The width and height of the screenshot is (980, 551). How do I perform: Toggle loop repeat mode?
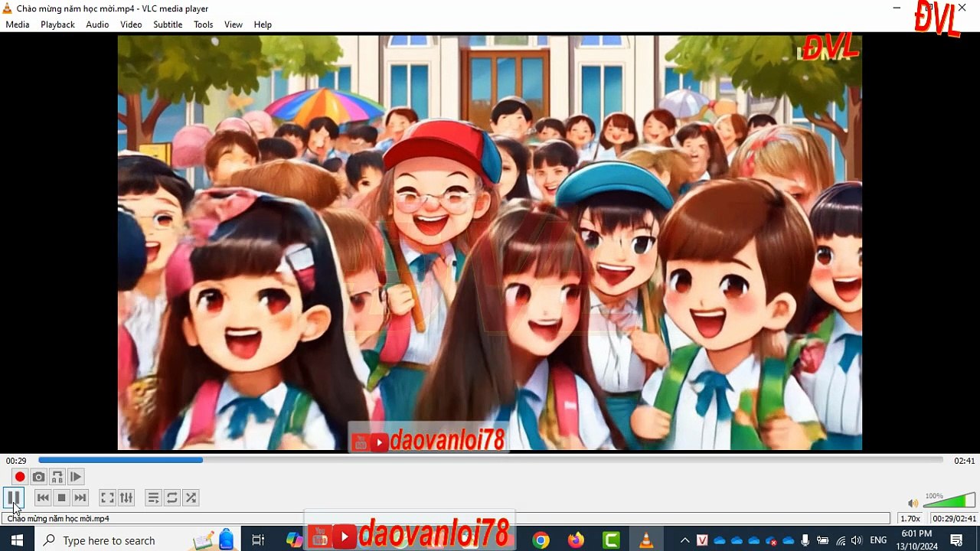tap(172, 497)
